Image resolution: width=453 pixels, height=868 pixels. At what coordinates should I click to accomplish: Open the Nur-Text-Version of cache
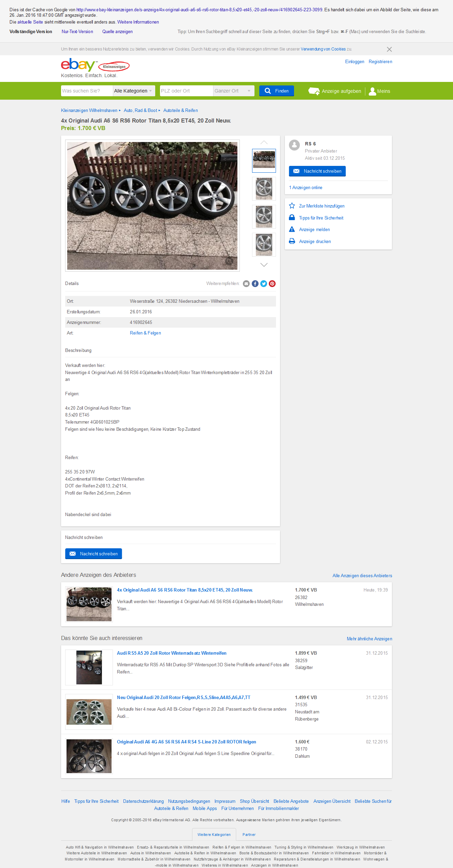coord(77,32)
